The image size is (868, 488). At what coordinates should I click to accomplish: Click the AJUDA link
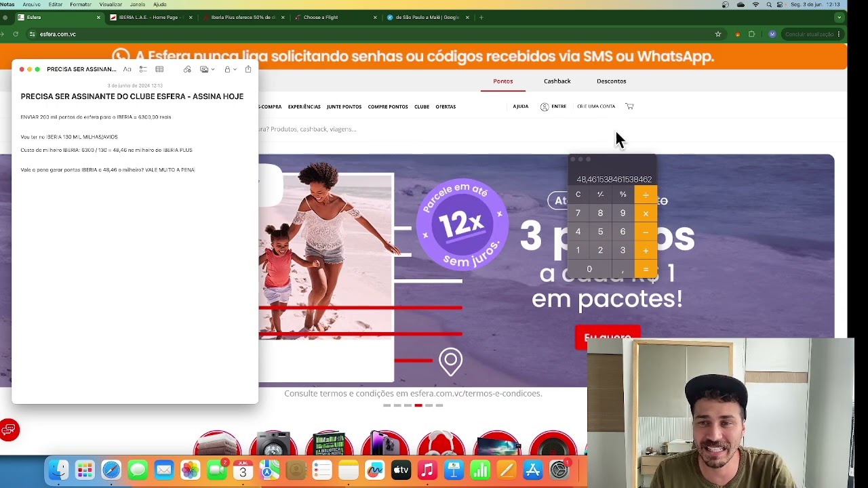tap(521, 106)
